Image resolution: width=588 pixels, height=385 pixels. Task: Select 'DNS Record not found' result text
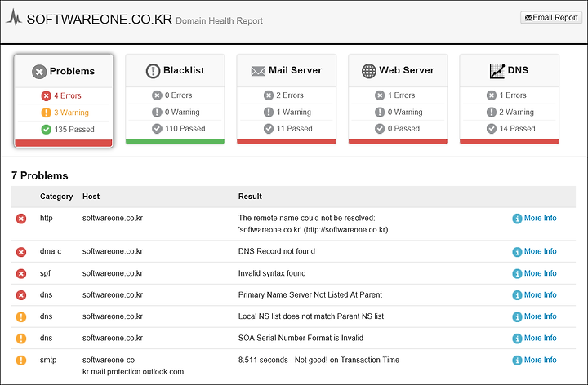pyautogui.click(x=277, y=251)
